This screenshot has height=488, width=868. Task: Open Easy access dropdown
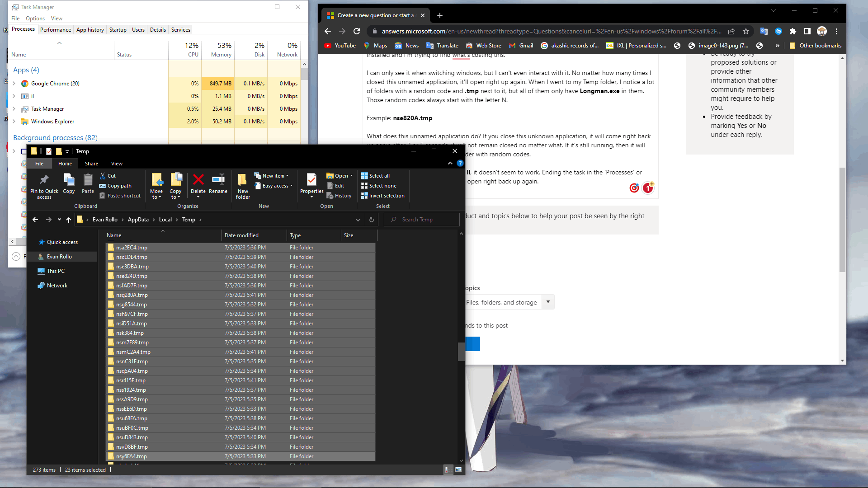(274, 186)
